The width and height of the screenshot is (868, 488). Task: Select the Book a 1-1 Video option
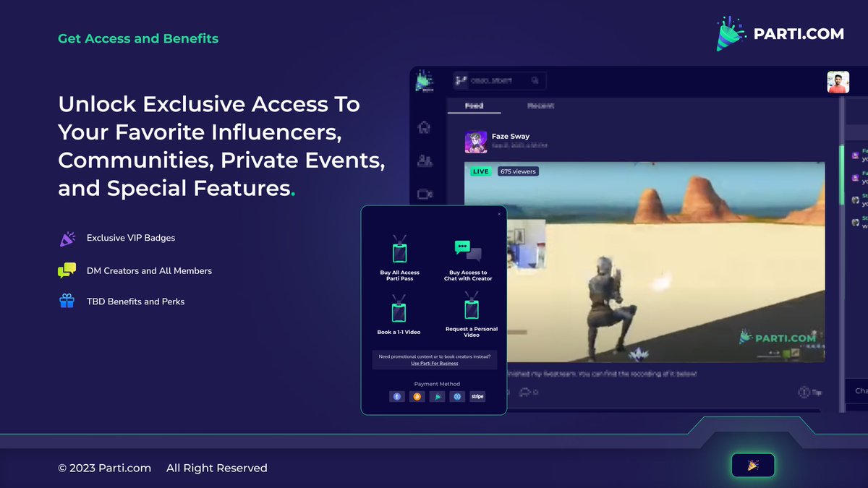point(399,314)
